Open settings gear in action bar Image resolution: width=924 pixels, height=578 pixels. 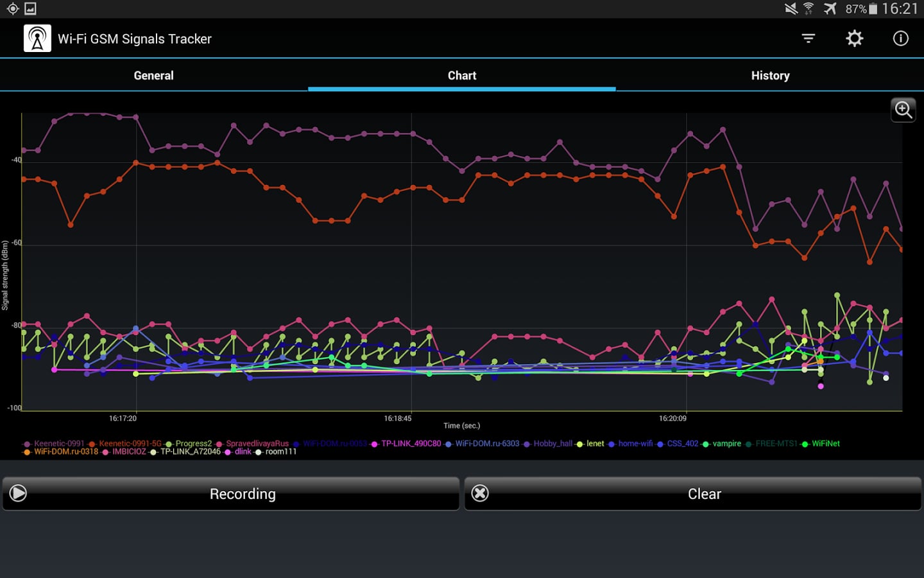tap(855, 39)
